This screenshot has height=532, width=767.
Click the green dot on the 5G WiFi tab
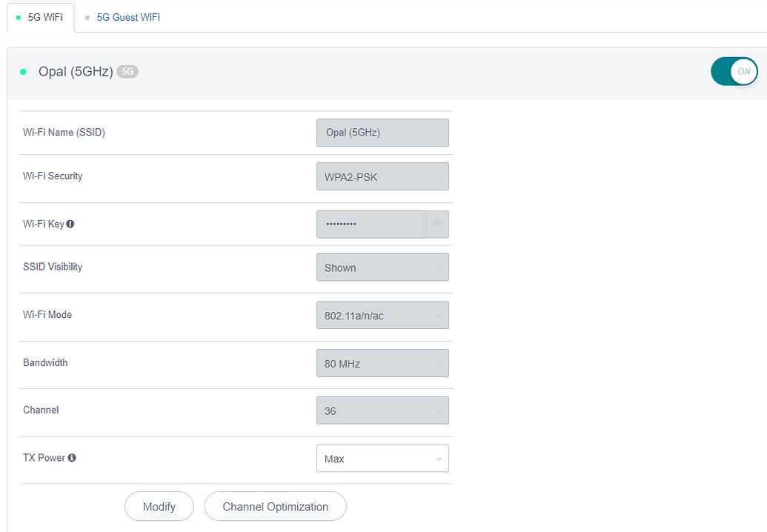[x=19, y=16]
